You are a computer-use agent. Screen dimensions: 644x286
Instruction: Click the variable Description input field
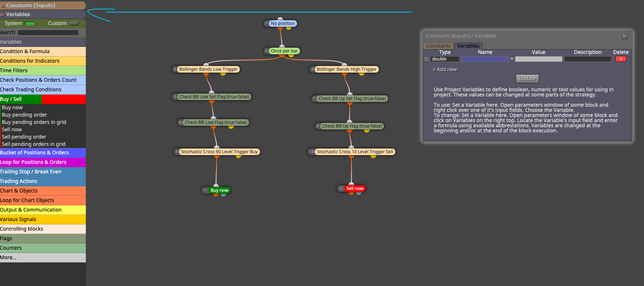click(x=588, y=59)
